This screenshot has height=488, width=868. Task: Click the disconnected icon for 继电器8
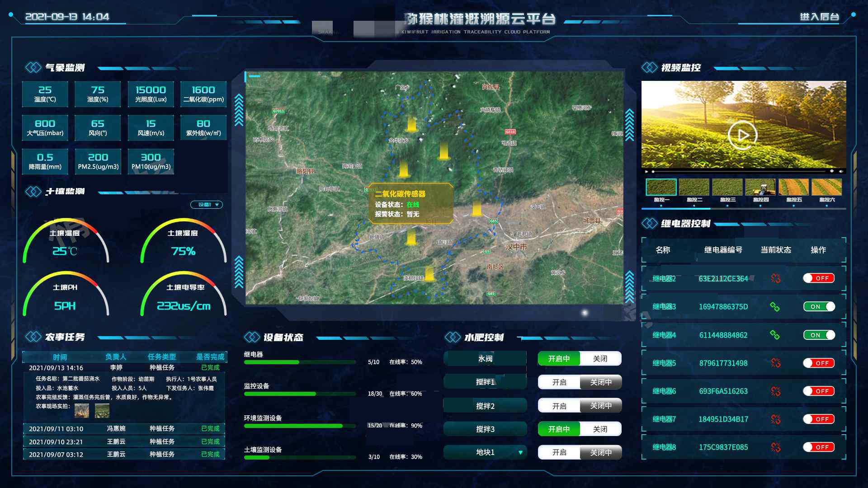776,447
